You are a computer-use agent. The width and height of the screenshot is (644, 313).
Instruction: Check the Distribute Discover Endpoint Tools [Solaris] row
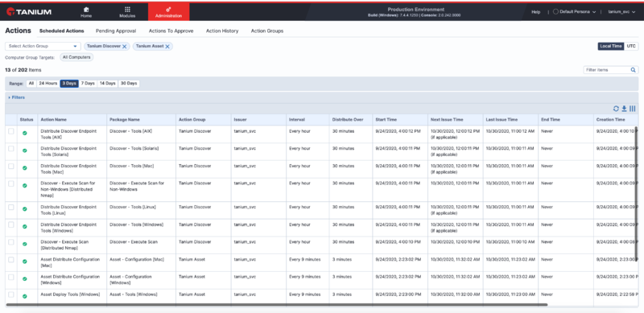pyautogui.click(x=11, y=148)
